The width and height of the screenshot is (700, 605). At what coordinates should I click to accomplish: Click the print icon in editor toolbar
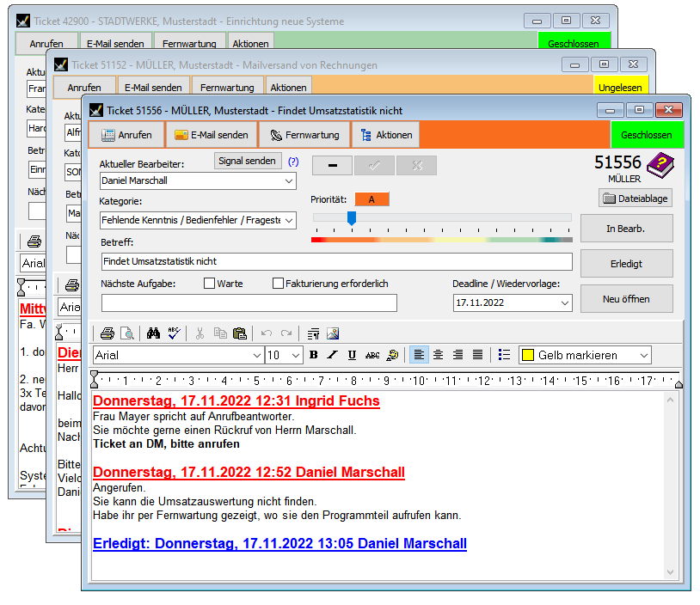point(107,333)
